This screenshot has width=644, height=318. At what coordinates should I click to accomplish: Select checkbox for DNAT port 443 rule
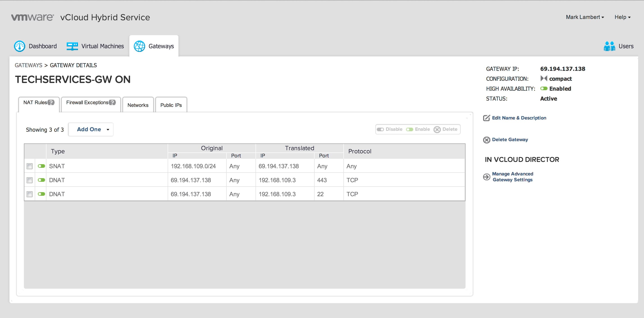30,180
